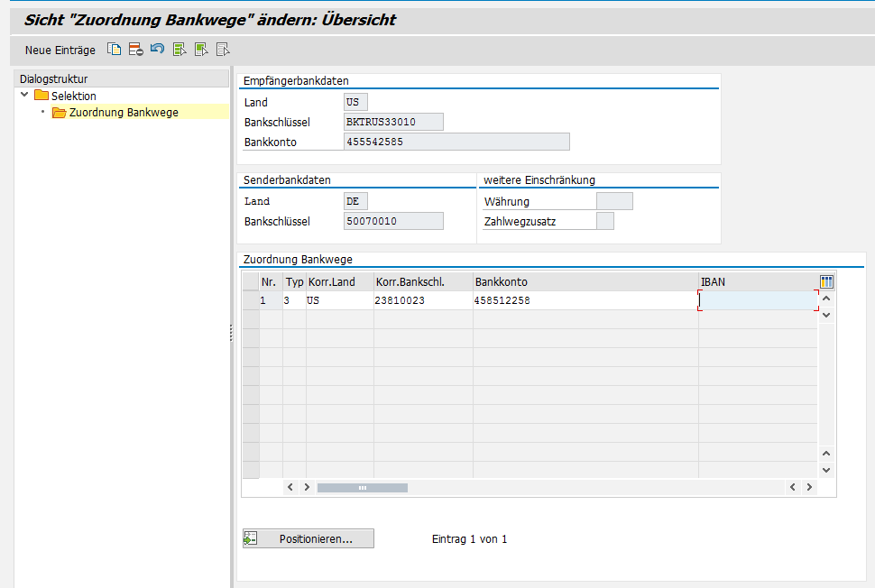
Task: Click the Deselect All icon
Action: [223, 50]
